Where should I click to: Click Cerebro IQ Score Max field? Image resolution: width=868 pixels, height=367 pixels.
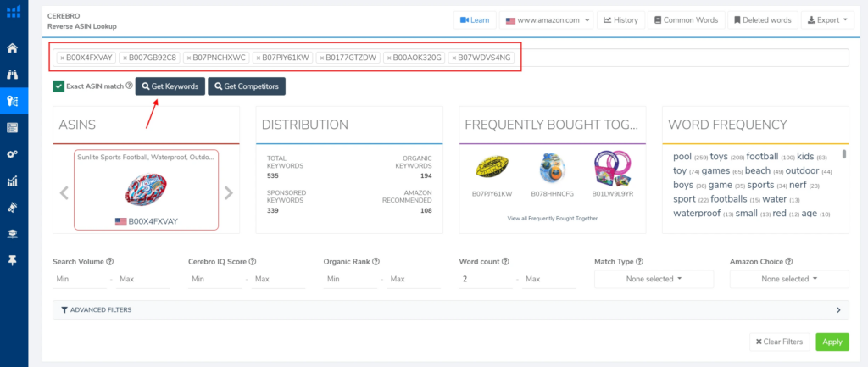(278, 280)
